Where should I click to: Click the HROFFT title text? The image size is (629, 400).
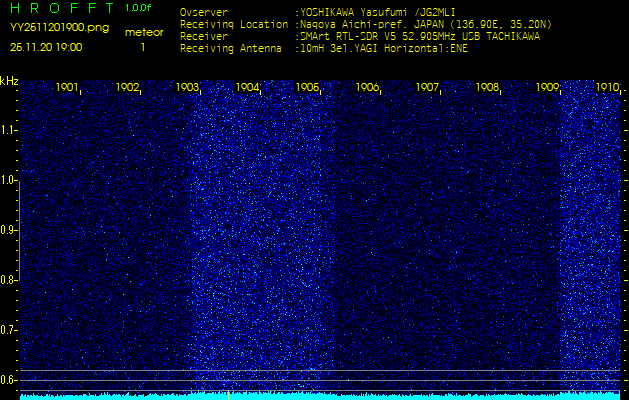pos(62,8)
